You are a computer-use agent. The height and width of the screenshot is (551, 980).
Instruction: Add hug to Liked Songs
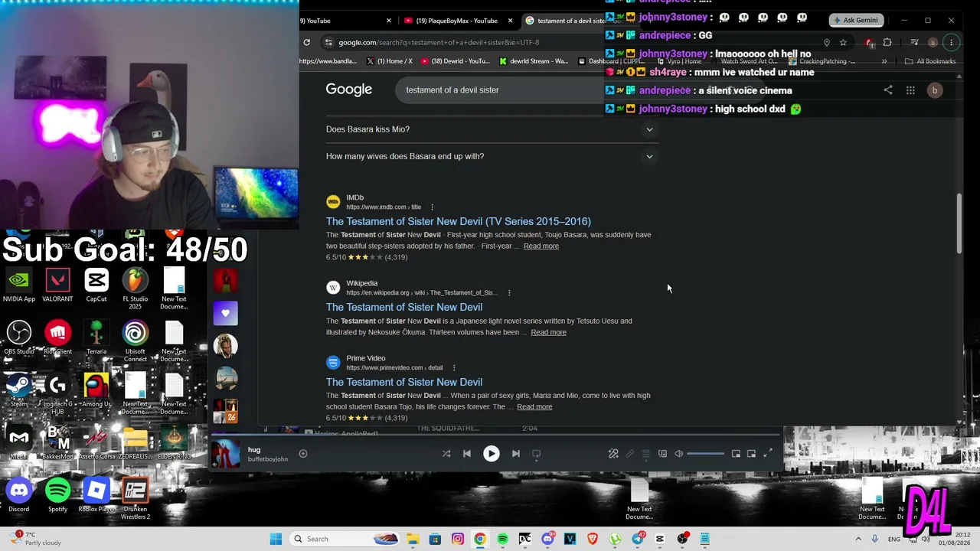pyautogui.click(x=303, y=454)
